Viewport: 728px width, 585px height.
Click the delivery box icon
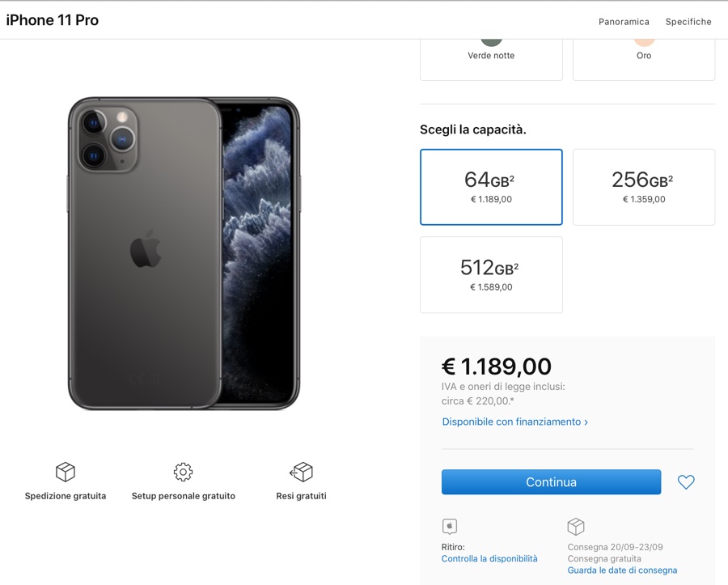coord(576,527)
